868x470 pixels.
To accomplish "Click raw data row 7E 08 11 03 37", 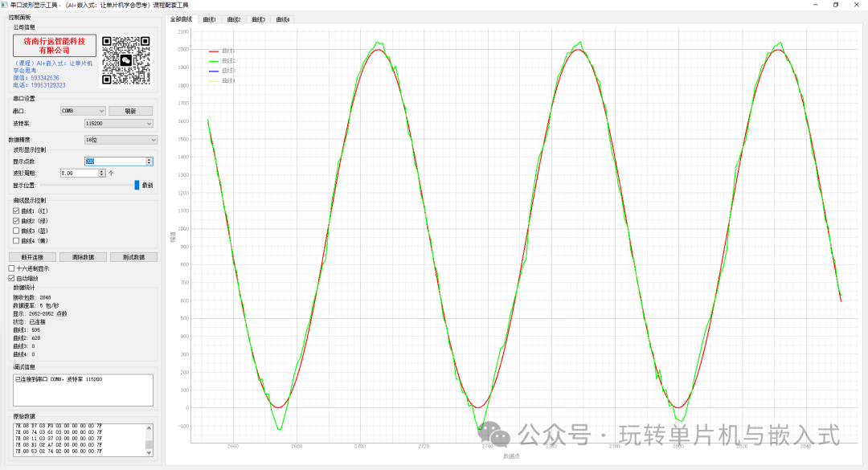I will 59,439.
